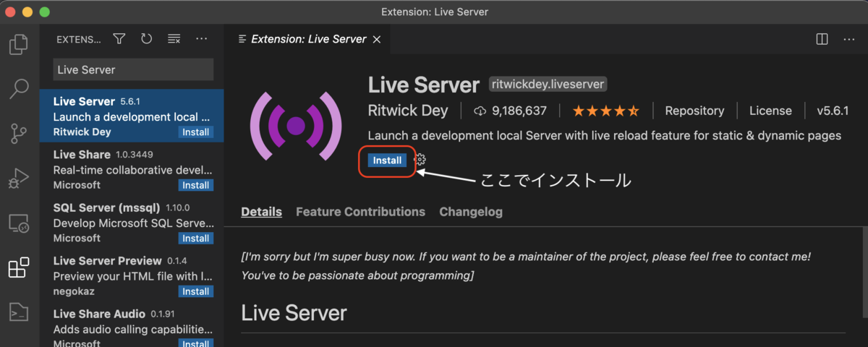
Task: Close the Extension: Live Server tab
Action: 376,40
